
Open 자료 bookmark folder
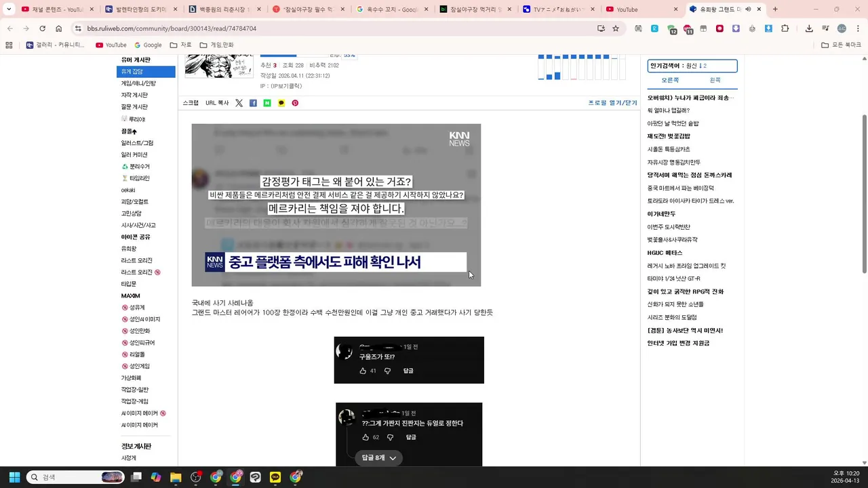pyautogui.click(x=180, y=45)
